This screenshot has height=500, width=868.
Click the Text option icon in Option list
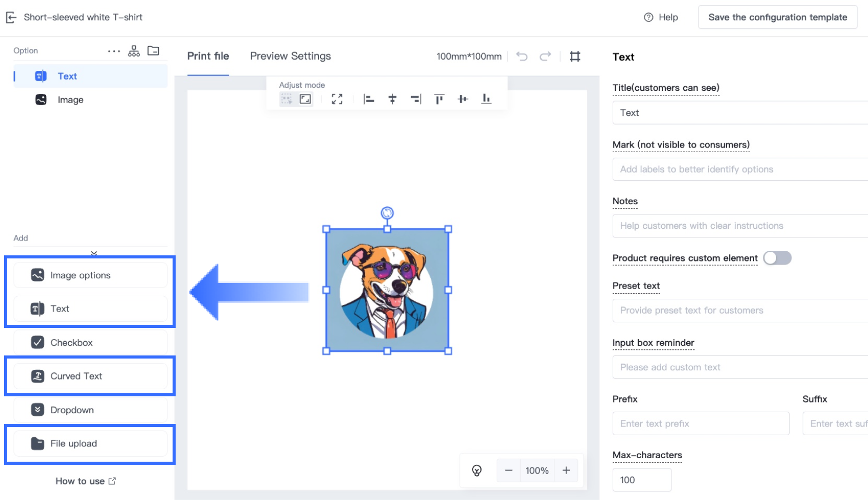tap(41, 76)
